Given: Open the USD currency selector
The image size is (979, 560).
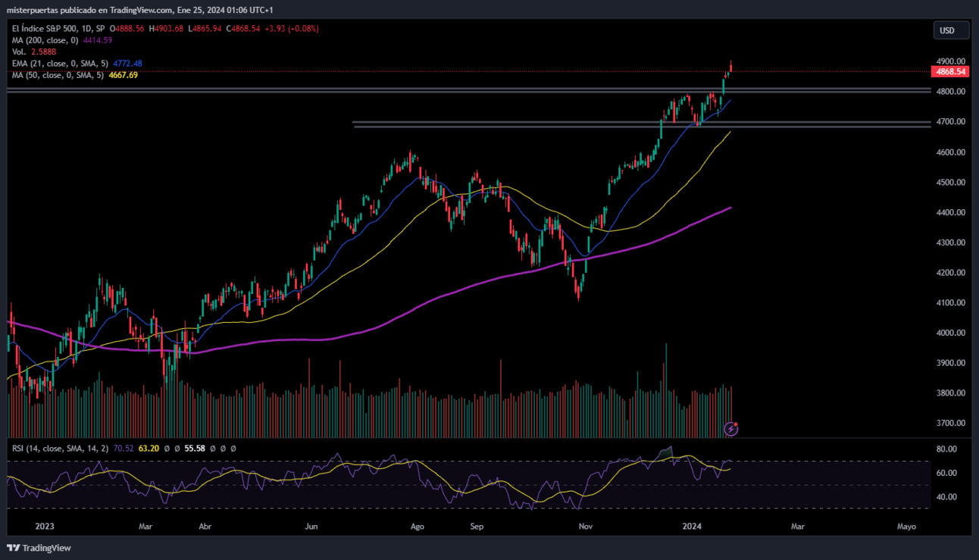Looking at the screenshot, I should point(951,30).
